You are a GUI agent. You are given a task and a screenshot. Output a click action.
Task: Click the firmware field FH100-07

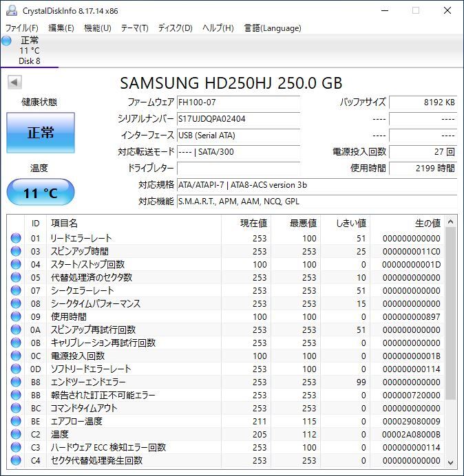(238, 102)
